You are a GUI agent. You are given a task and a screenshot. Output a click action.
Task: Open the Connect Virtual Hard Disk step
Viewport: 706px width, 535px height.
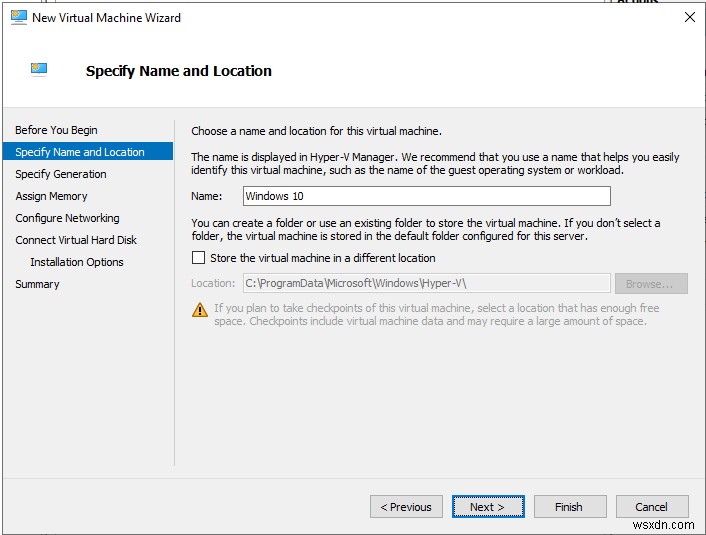click(76, 240)
